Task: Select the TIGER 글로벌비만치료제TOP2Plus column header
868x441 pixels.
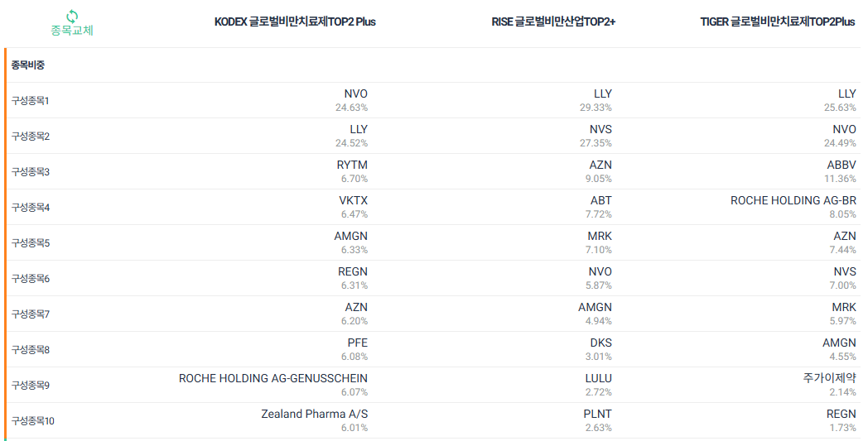Action: [x=778, y=22]
